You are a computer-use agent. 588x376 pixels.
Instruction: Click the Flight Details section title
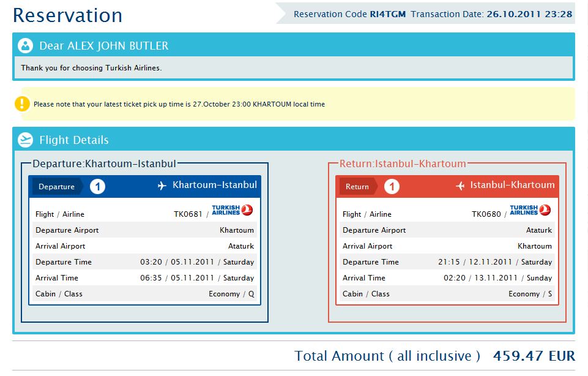pyautogui.click(x=74, y=140)
